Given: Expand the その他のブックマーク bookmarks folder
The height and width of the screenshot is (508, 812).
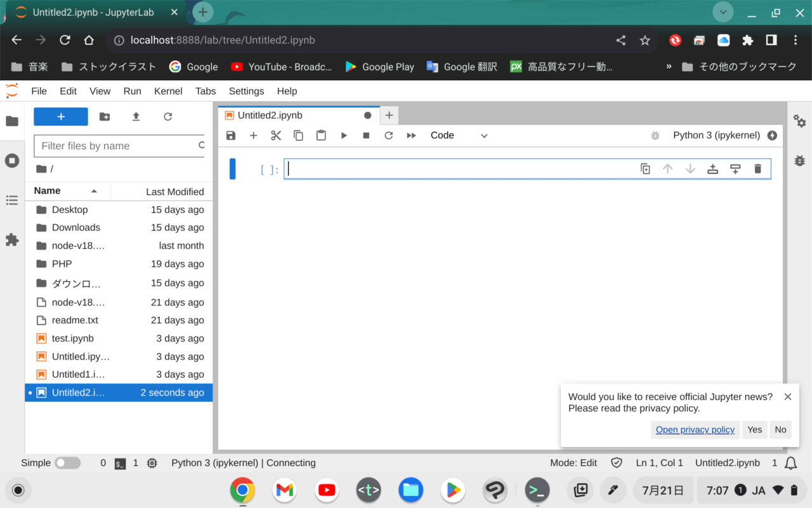Looking at the screenshot, I should coord(740,66).
